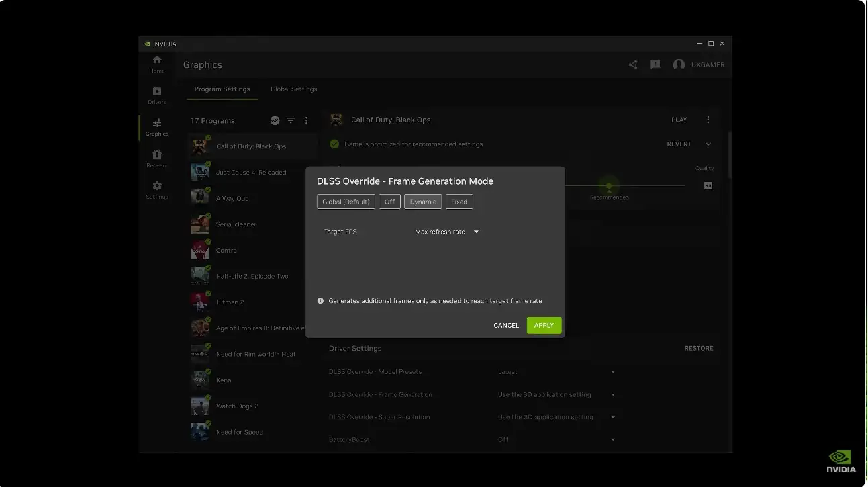Choose the Fixed frame generation mode
Image resolution: width=868 pixels, height=487 pixels.
tap(459, 202)
